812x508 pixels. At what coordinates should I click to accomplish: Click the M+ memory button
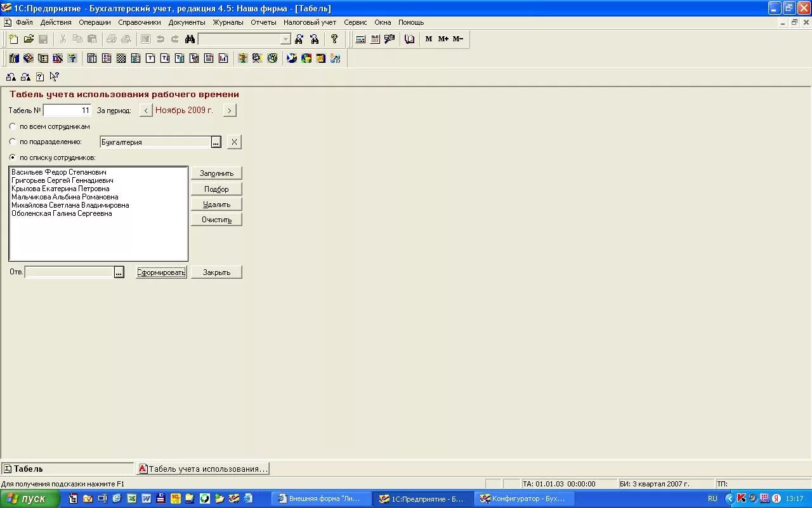tap(443, 39)
